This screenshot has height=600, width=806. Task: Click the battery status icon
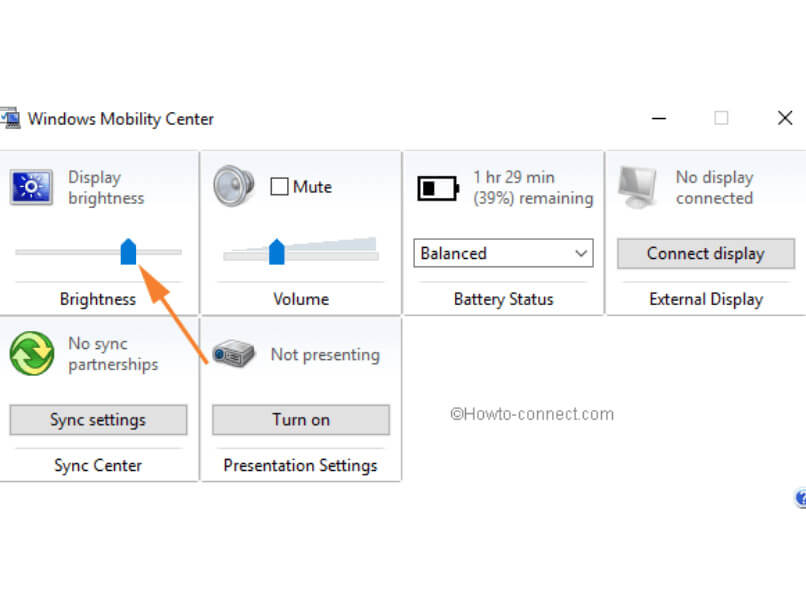click(x=437, y=188)
